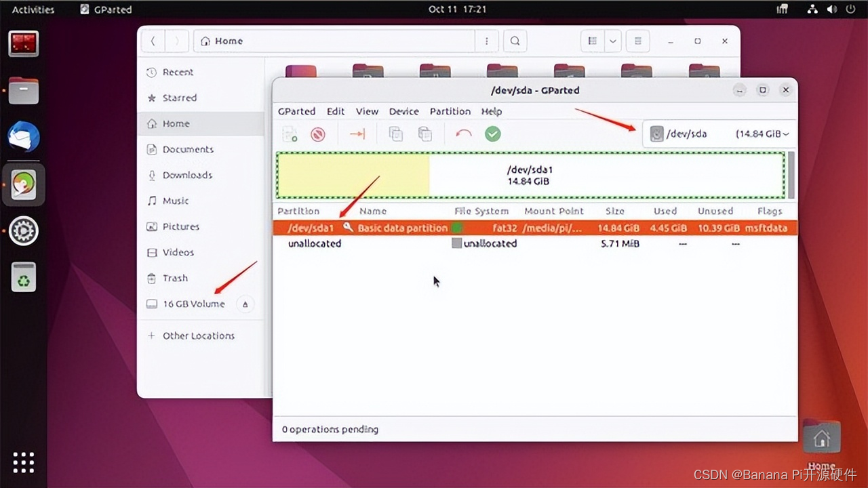Show Applications grid in the dock

[24, 462]
